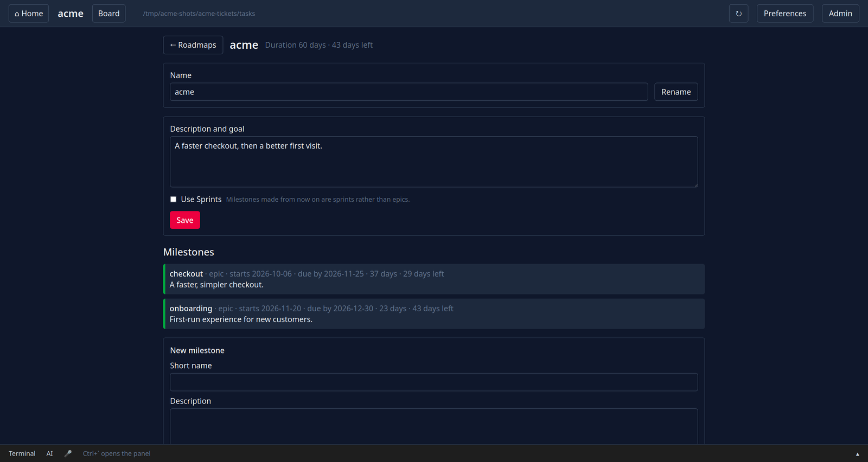Expand the bottom panel with the triangle arrow
Viewport: 868px width, 462px height.
857,454
